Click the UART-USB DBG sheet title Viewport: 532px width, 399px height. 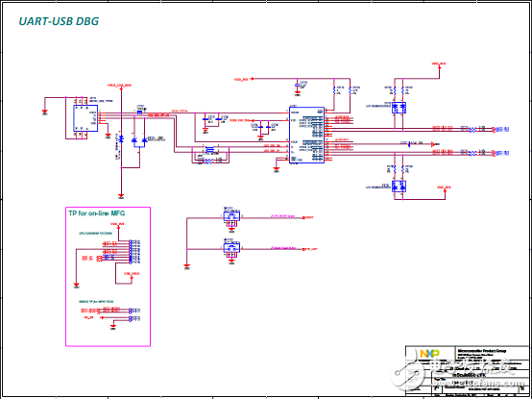(x=59, y=21)
